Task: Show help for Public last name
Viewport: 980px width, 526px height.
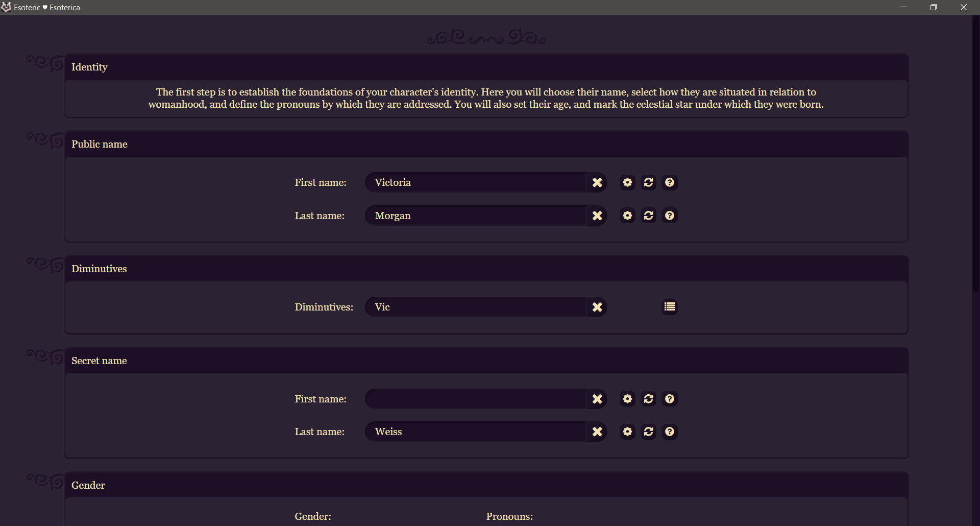Action: [670, 216]
